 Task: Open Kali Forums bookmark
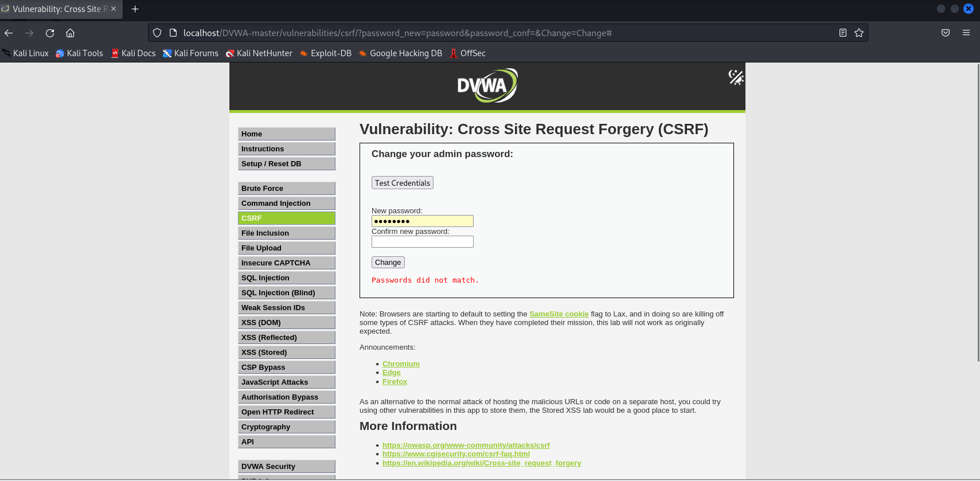(x=190, y=53)
